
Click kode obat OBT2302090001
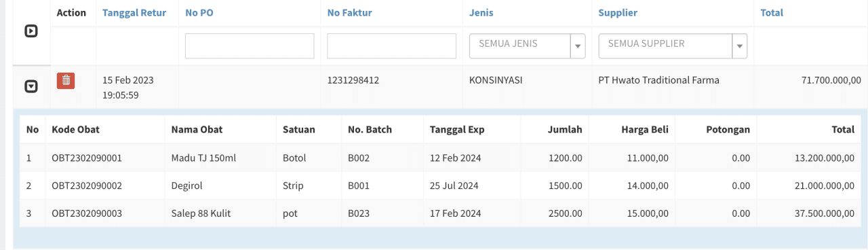(87, 158)
